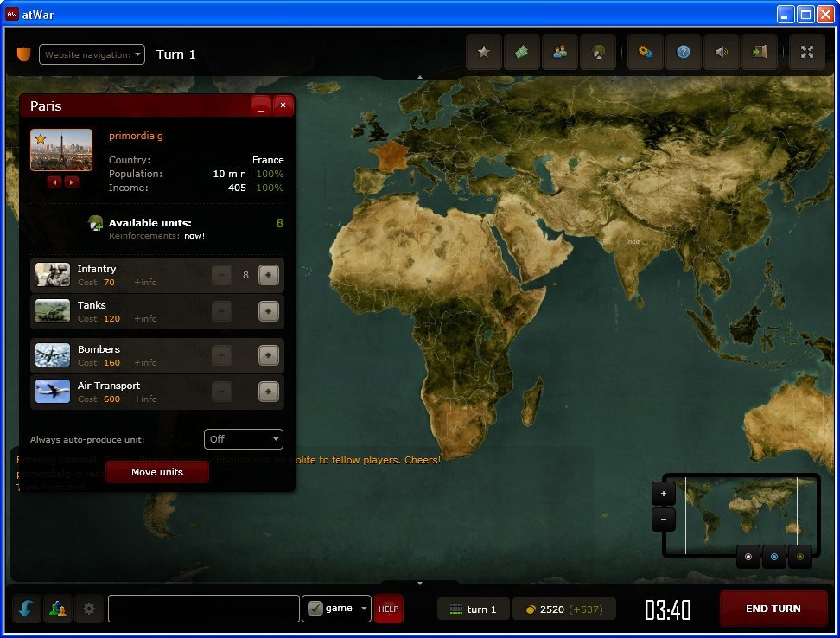Open +info for Infantry

[145, 283]
